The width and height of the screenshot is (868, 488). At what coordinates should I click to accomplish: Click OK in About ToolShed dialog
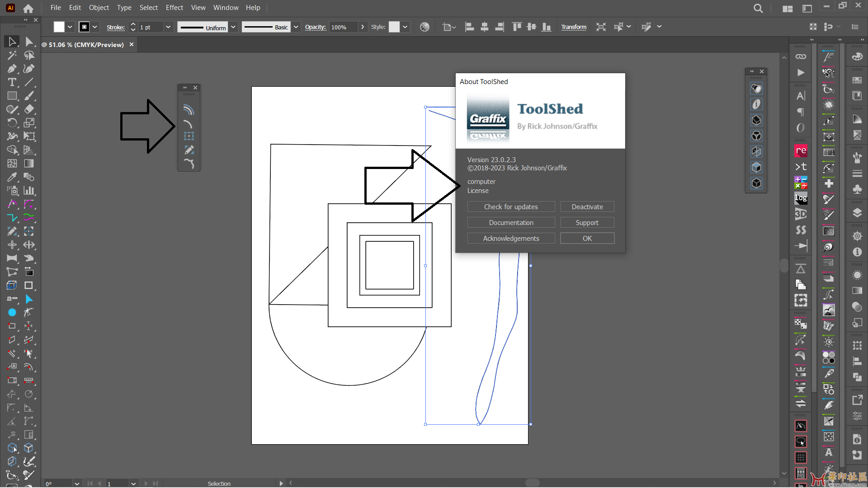coord(587,238)
